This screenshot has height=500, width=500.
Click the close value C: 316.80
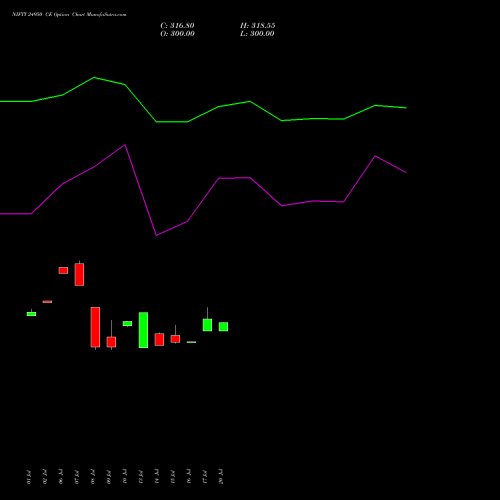point(177,26)
